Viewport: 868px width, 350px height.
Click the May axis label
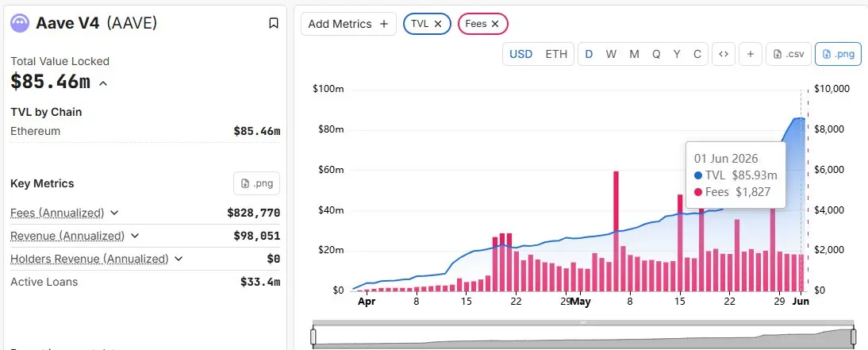pyautogui.click(x=581, y=302)
